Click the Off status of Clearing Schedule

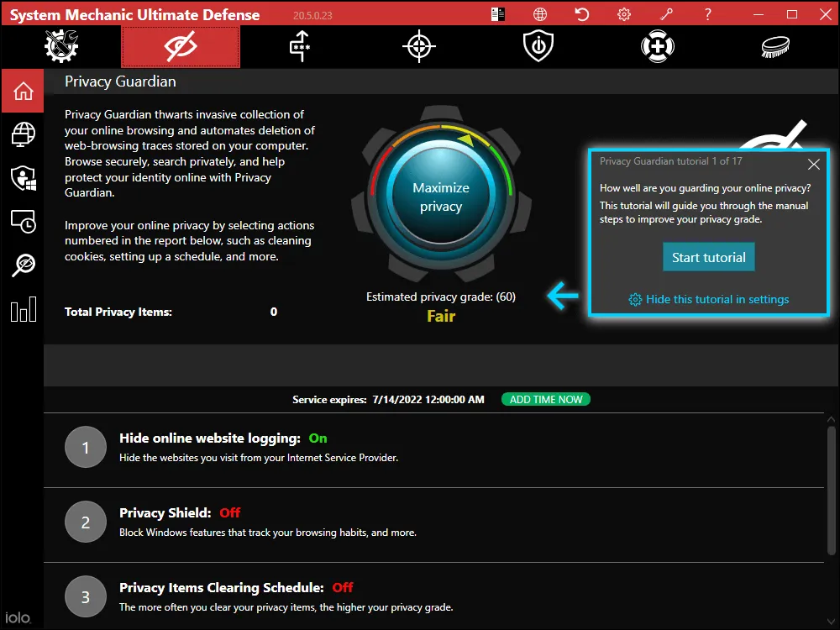point(343,588)
